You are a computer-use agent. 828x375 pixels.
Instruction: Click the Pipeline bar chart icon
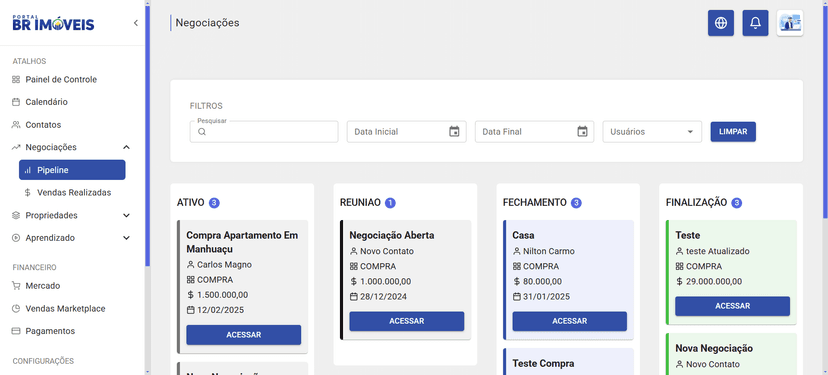[28, 170]
